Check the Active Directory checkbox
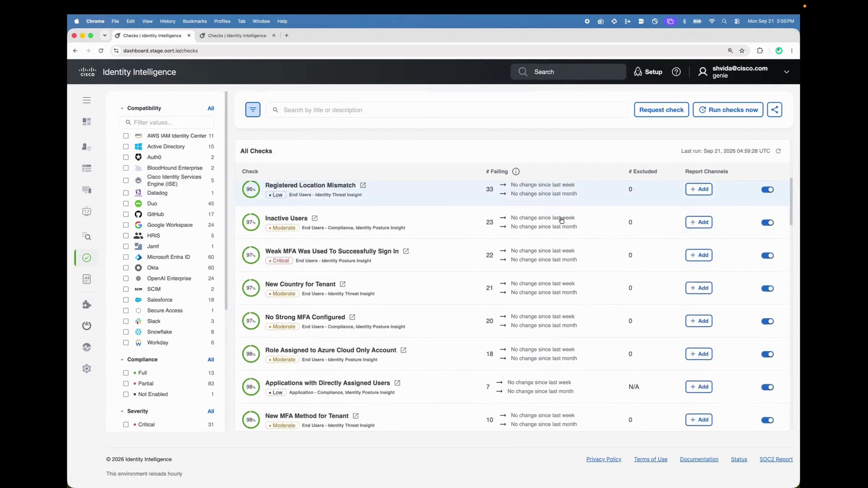The width and height of the screenshot is (868, 488). coord(126,147)
